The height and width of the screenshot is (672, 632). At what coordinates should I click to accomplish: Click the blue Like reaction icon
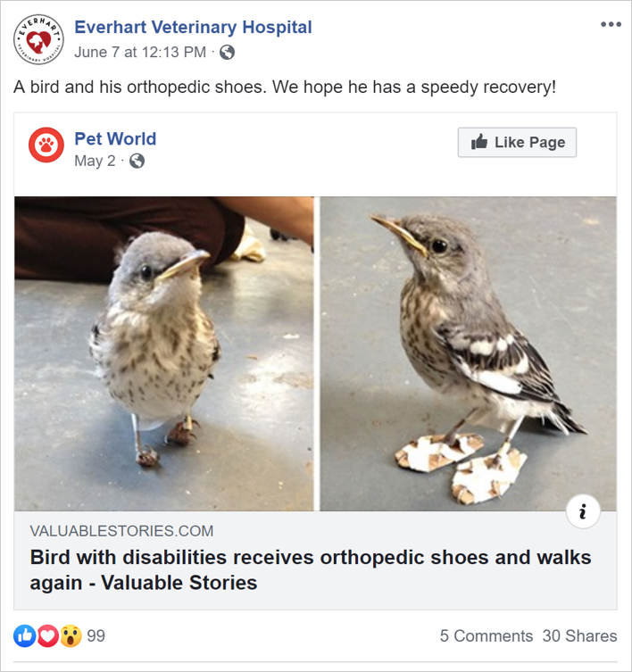25,635
